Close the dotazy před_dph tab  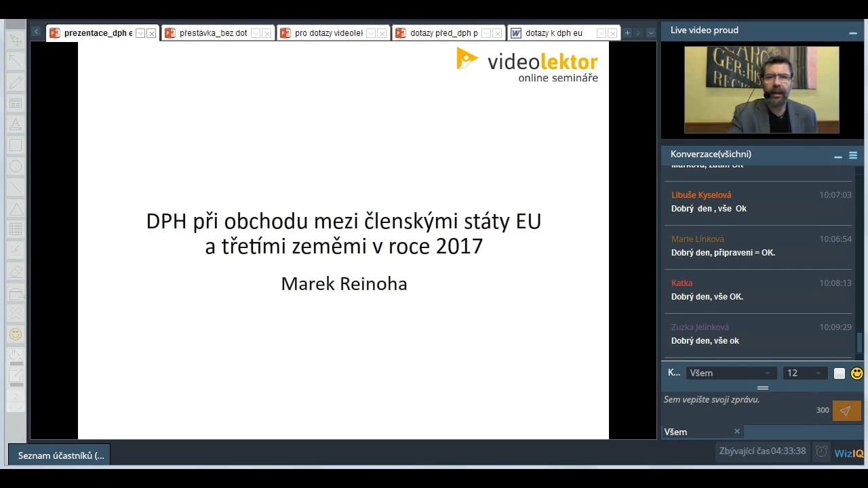coord(497,33)
